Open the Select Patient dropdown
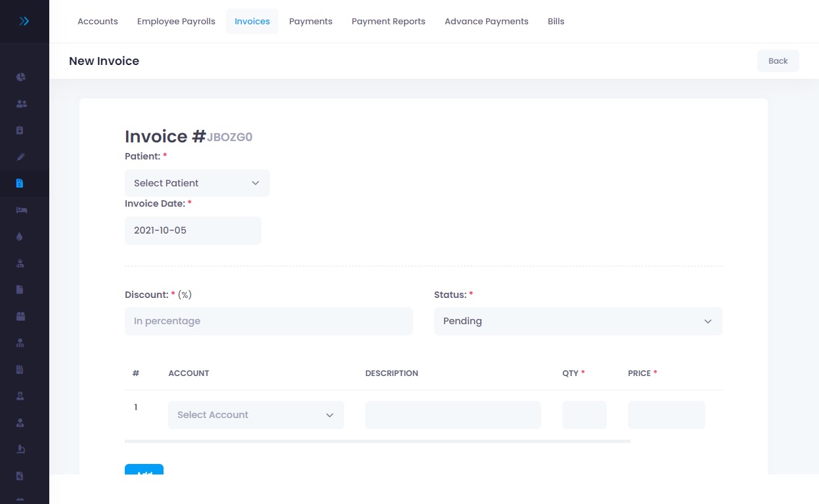Screen dimensions: 819x504 [197, 183]
